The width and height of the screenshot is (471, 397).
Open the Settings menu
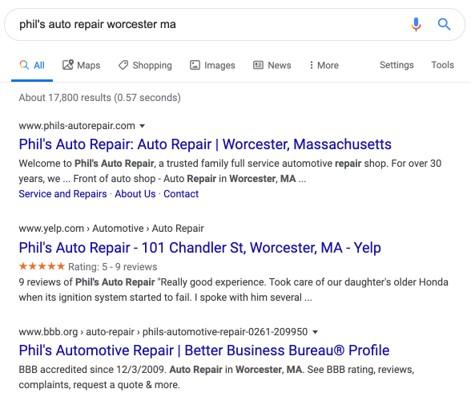pos(396,65)
